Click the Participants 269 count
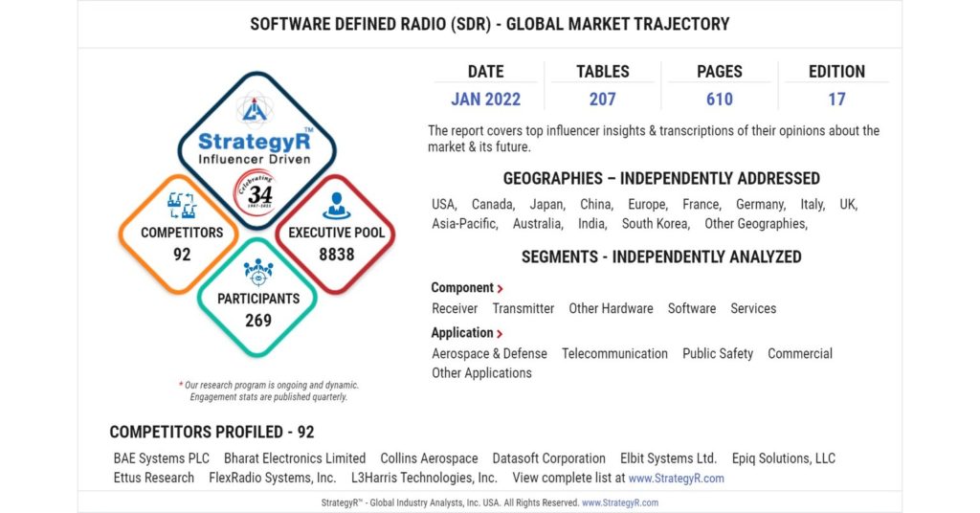980x513 pixels. coord(258,321)
